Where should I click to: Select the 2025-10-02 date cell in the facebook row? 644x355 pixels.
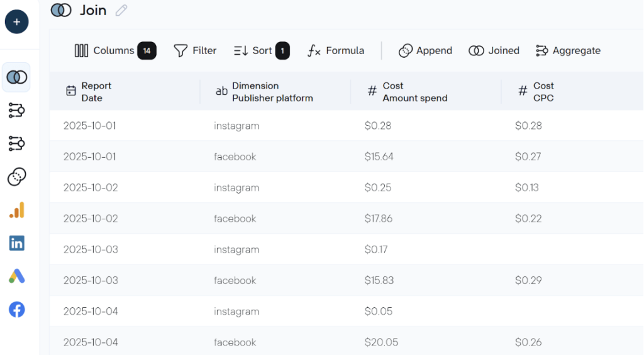[x=91, y=219]
